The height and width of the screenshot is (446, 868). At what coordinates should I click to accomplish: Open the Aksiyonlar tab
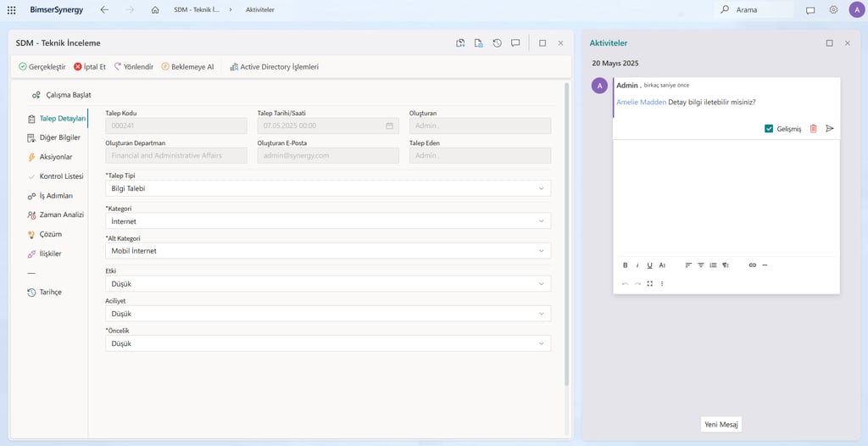point(50,157)
